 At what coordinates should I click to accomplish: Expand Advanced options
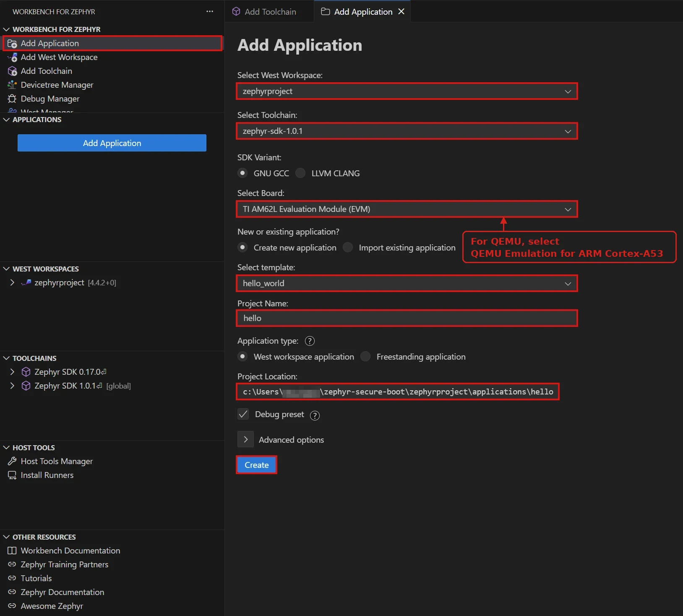pos(245,440)
